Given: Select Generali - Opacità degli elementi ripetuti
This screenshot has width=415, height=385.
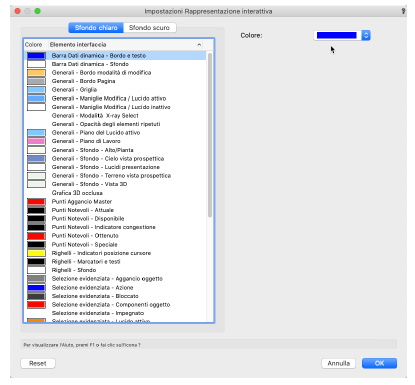Looking at the screenshot, I should pos(115,124).
